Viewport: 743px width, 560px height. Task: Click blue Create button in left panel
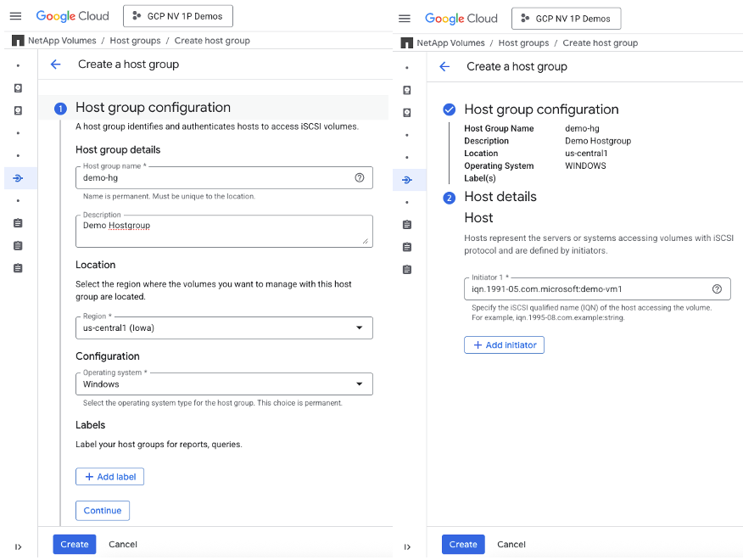point(74,545)
